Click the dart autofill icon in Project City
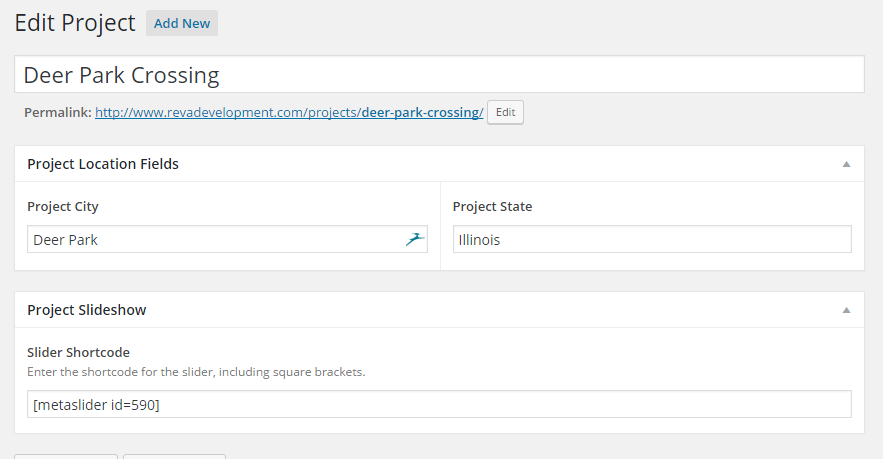The width and height of the screenshot is (883, 459). point(415,239)
